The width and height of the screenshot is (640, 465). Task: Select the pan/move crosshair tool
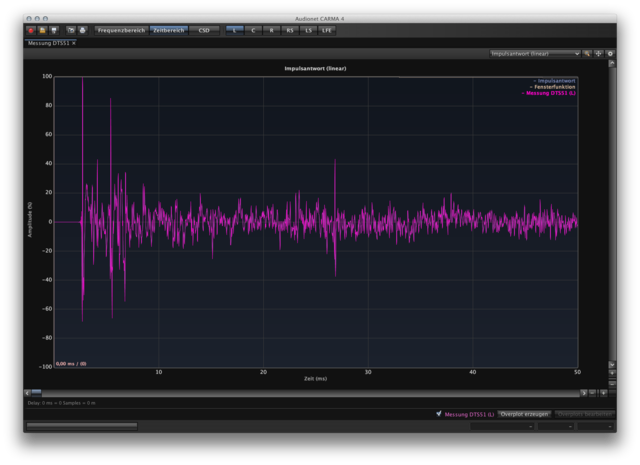point(599,53)
